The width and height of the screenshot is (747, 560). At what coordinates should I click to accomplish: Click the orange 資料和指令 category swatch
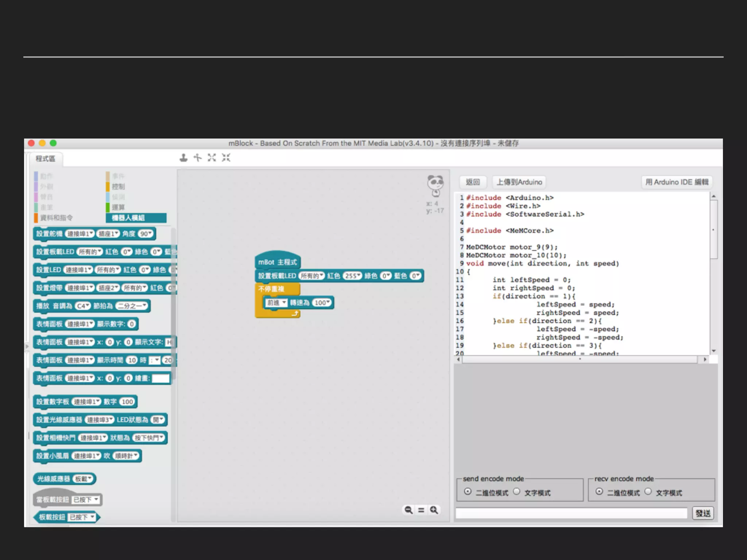coord(36,218)
